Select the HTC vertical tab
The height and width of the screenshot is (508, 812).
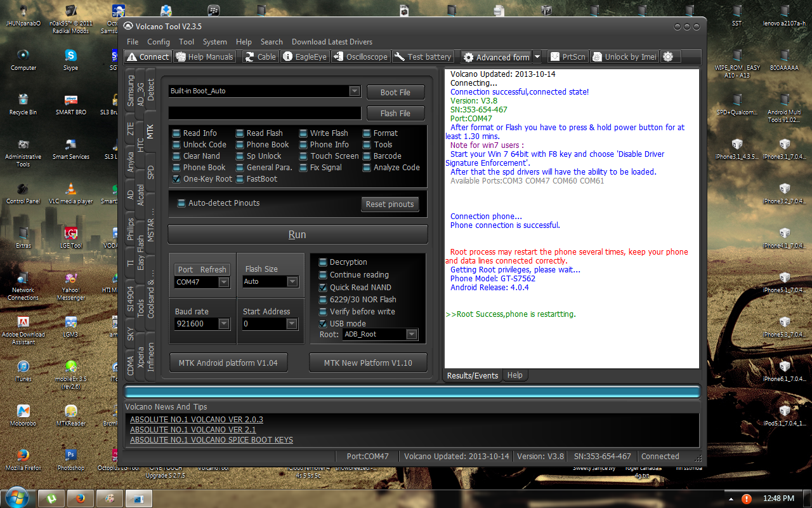[x=141, y=144]
